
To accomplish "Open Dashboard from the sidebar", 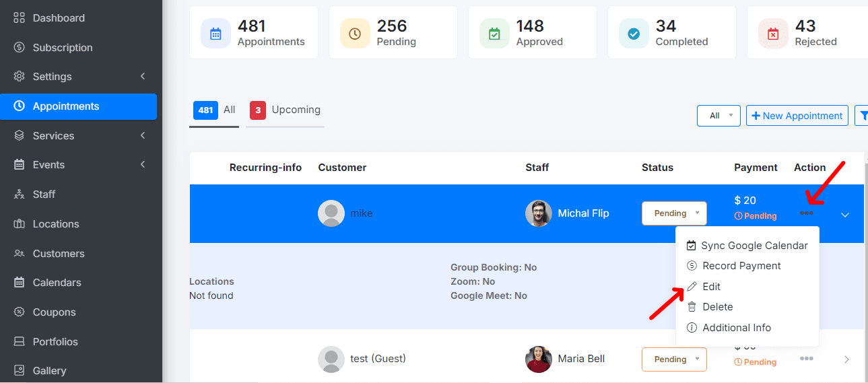I will pyautogui.click(x=59, y=18).
